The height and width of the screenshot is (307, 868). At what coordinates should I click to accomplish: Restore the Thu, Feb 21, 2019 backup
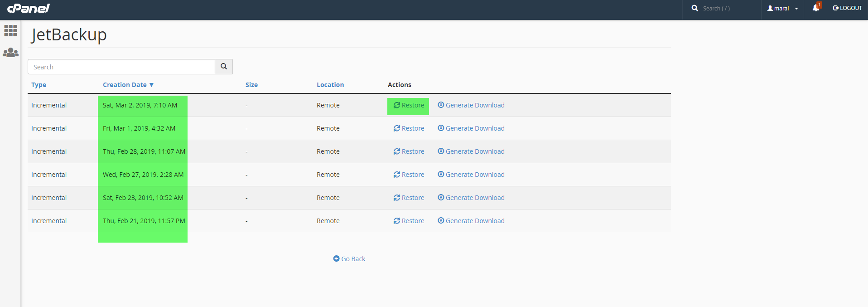click(x=409, y=221)
